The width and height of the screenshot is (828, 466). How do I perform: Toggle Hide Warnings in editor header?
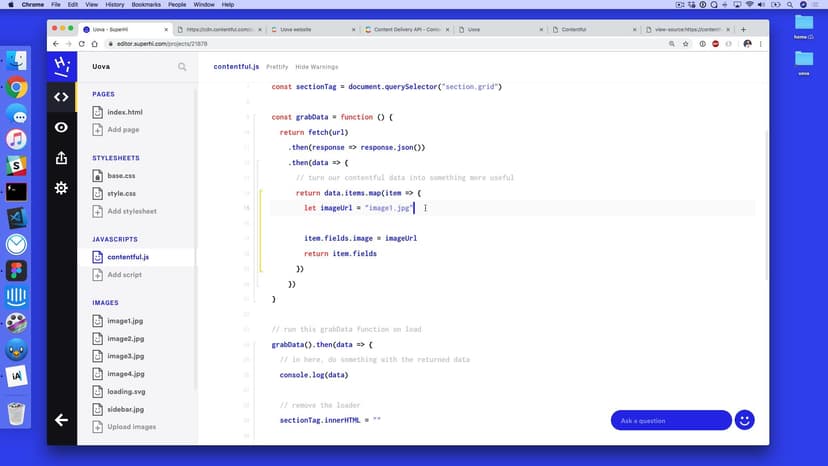(316, 67)
